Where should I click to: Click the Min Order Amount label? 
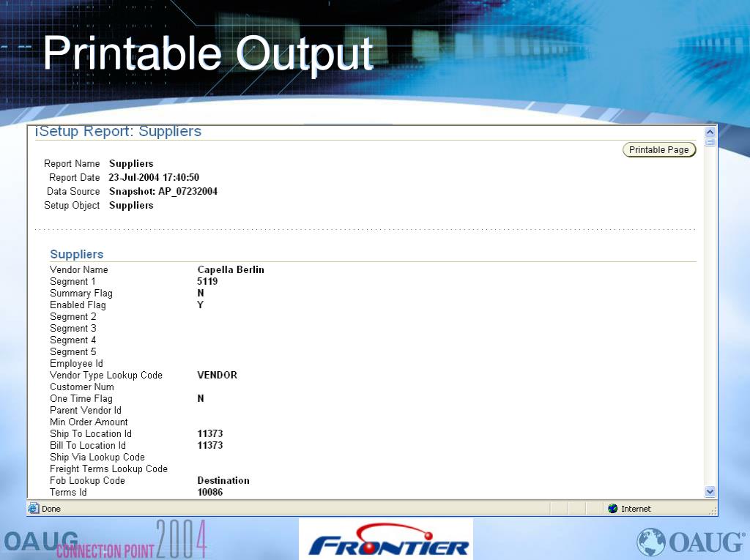click(x=89, y=422)
